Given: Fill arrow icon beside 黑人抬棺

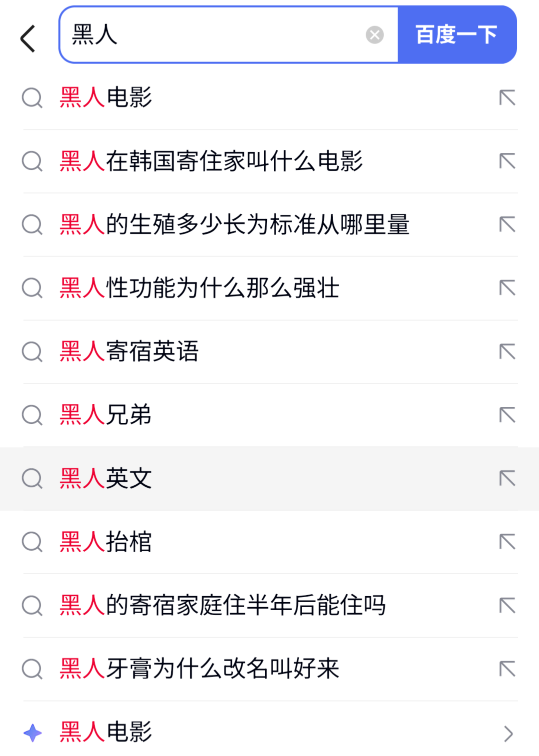Looking at the screenshot, I should tap(507, 542).
